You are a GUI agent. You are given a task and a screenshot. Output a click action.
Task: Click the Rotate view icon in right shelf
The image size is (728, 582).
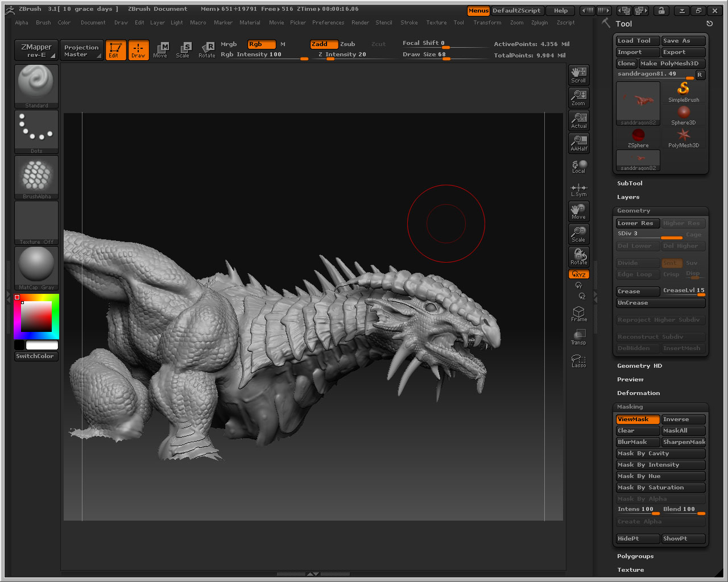pyautogui.click(x=578, y=257)
